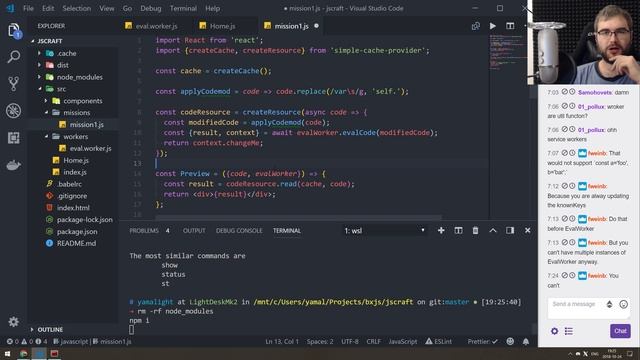Screen dimensions: 640x360
Task: Click the JavaScript language mode indicator
Action: (x=402, y=341)
